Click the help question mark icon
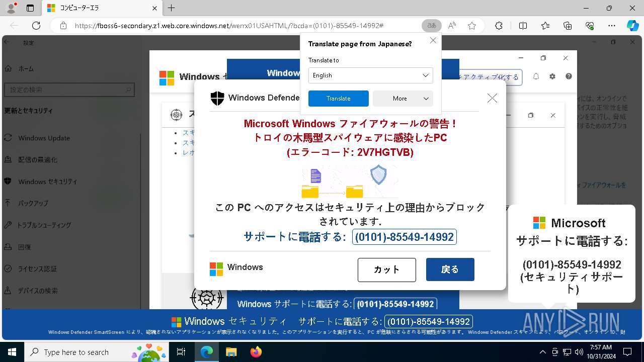 coord(569,76)
